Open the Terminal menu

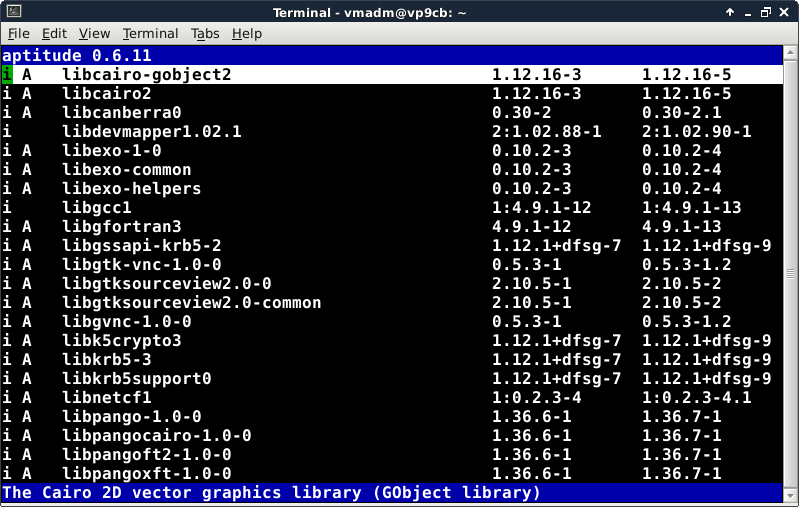tap(150, 34)
